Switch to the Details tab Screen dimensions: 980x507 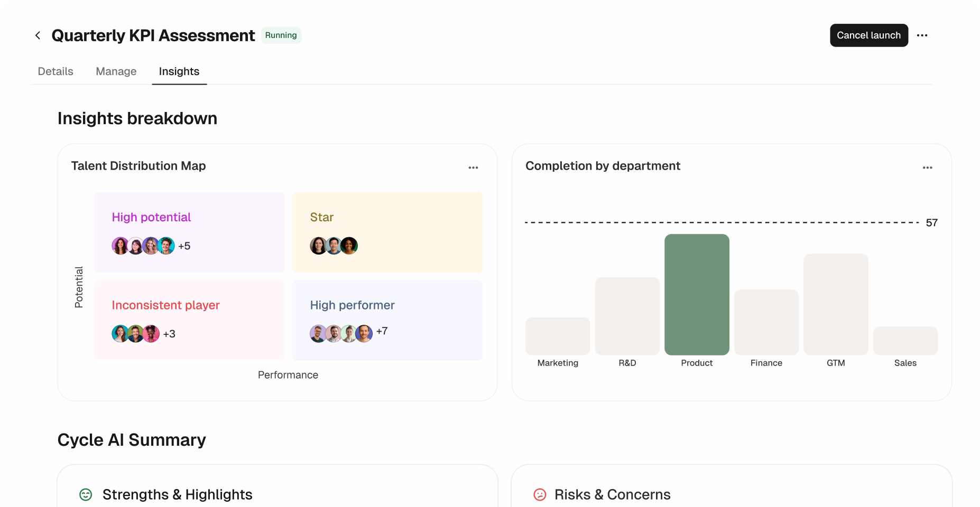[x=56, y=71]
